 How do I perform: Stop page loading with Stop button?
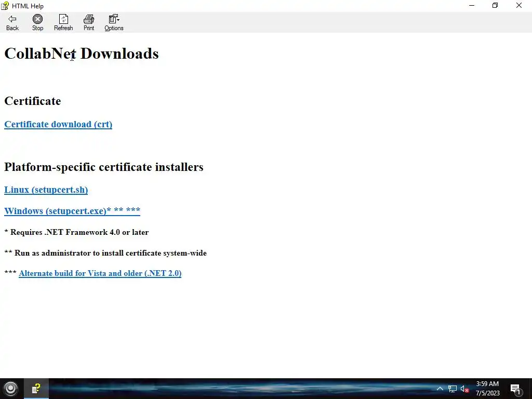(37, 23)
